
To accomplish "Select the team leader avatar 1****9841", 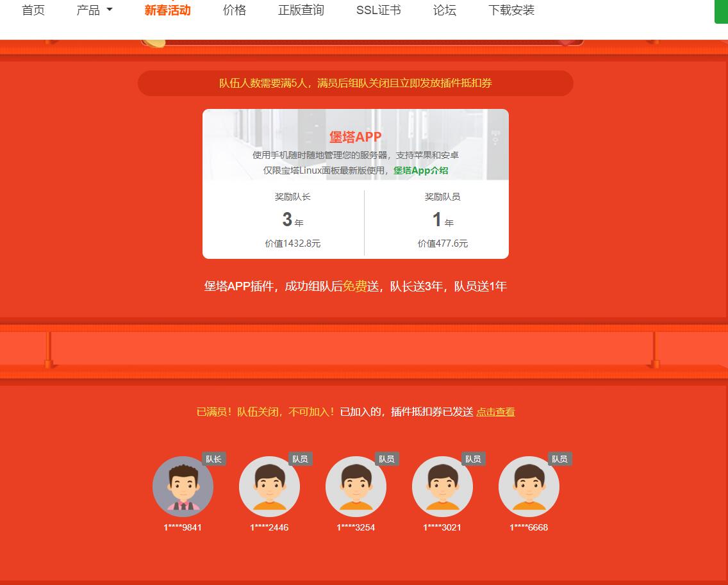I will (x=183, y=486).
